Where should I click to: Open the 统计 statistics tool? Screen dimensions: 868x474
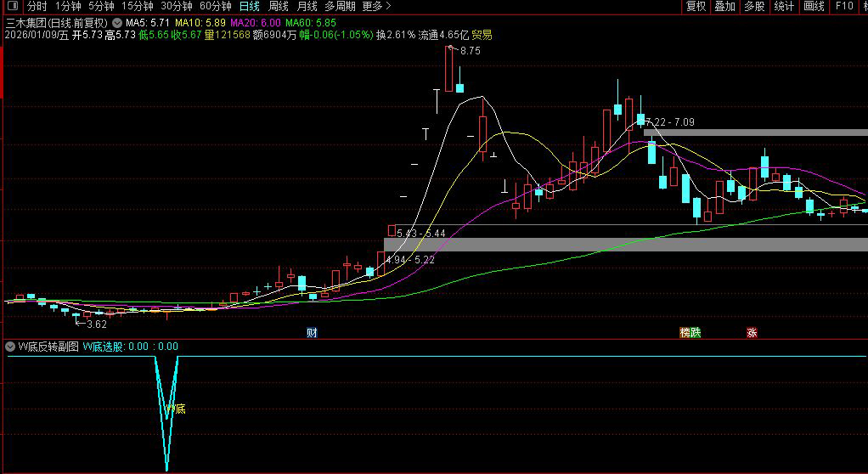(x=785, y=6)
